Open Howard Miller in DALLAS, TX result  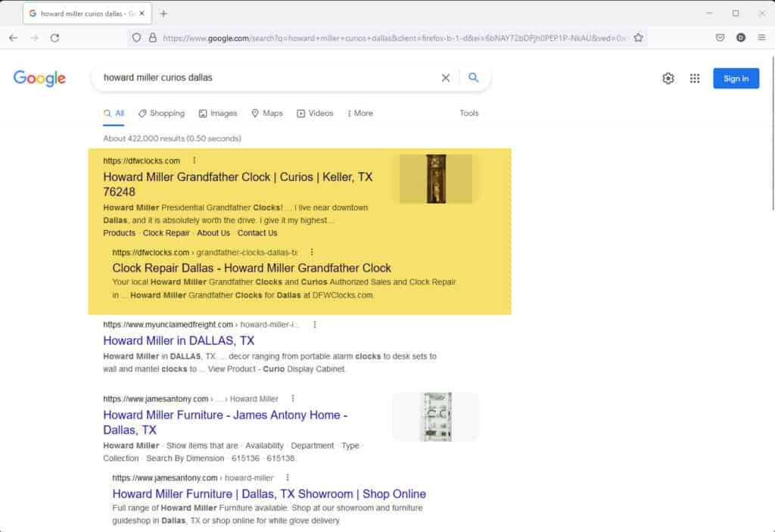pyautogui.click(x=179, y=341)
